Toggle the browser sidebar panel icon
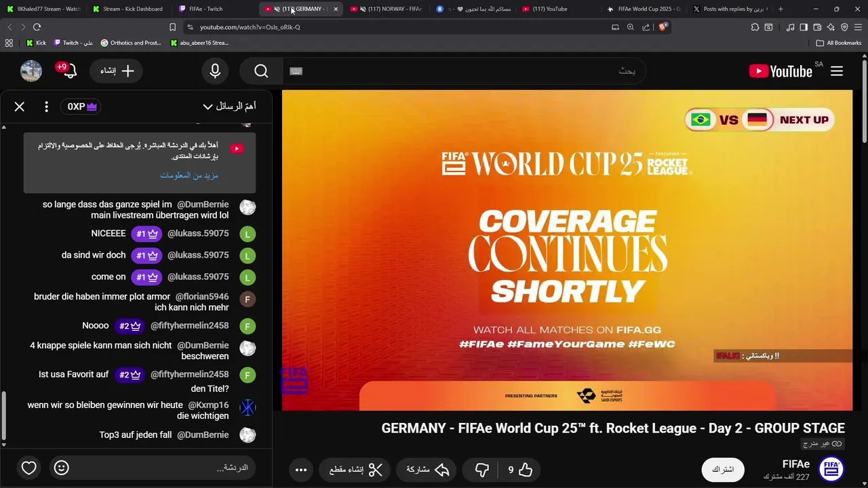This screenshot has height=488, width=868. pos(804,27)
